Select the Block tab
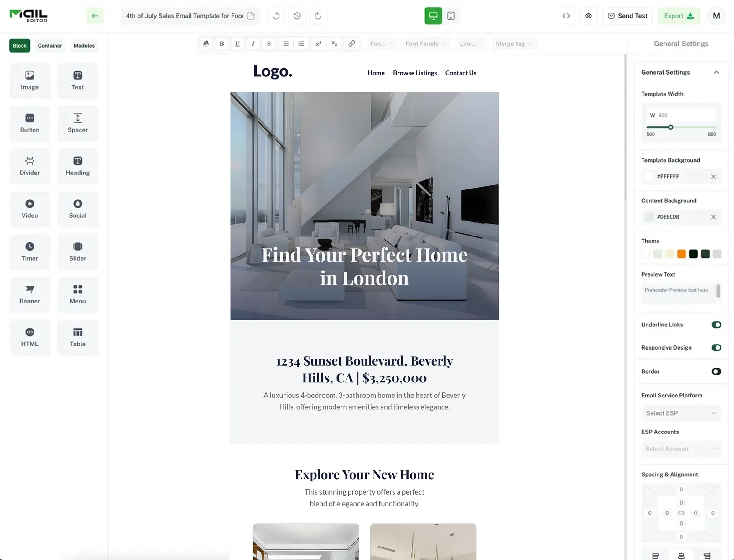The image size is (734, 560). (20, 46)
